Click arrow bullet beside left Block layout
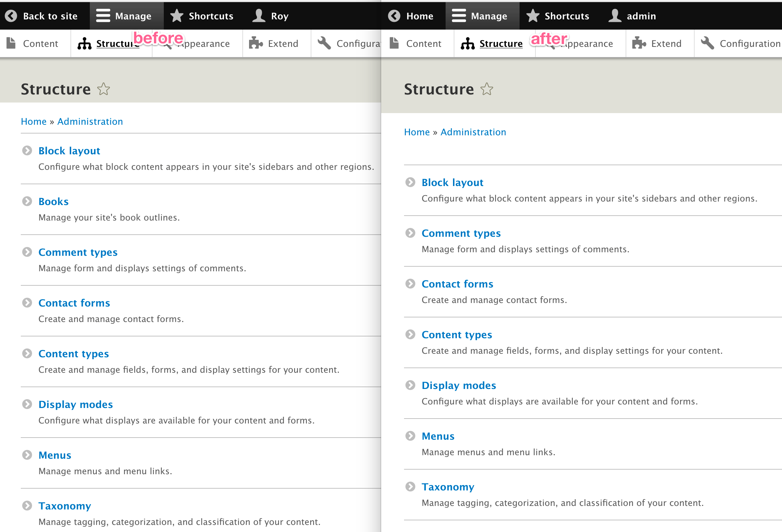Image resolution: width=782 pixels, height=532 pixels. (x=27, y=150)
